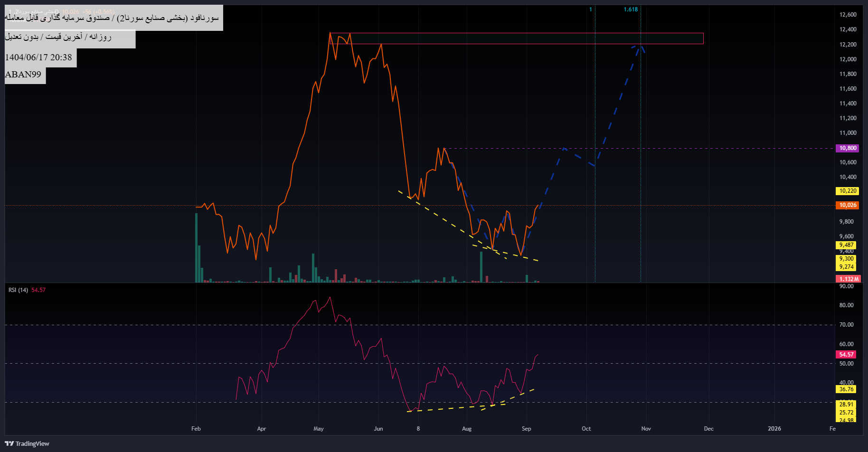Click the 54.57 value beside RSI (14)
Viewport: 868px width, 452px height.
38,290
